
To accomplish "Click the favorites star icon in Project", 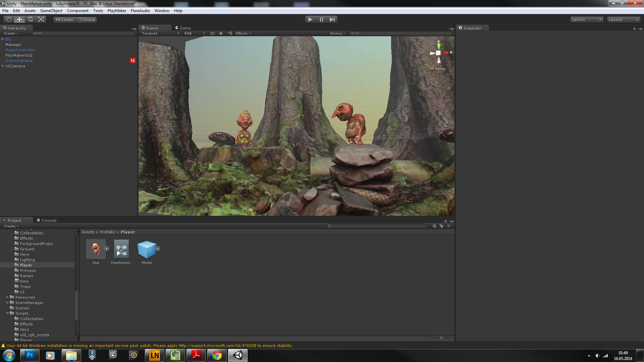I will point(449,226).
